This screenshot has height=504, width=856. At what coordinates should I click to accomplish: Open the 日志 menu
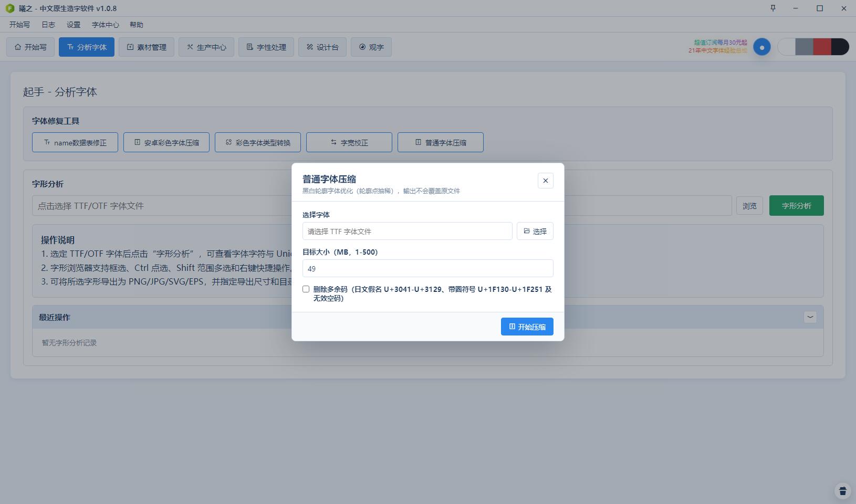[x=48, y=25]
